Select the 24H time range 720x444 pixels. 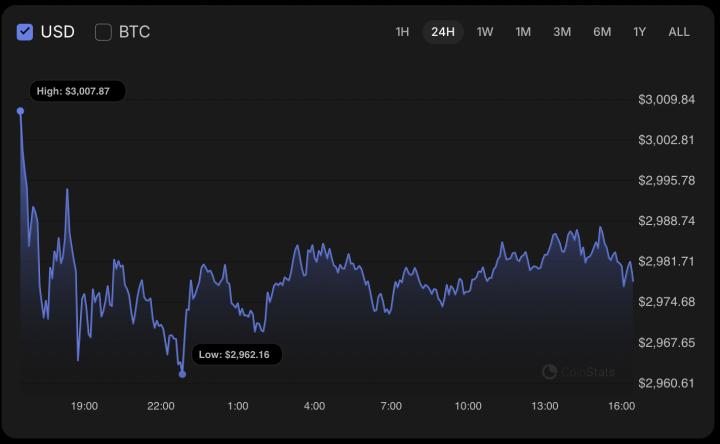click(x=443, y=32)
